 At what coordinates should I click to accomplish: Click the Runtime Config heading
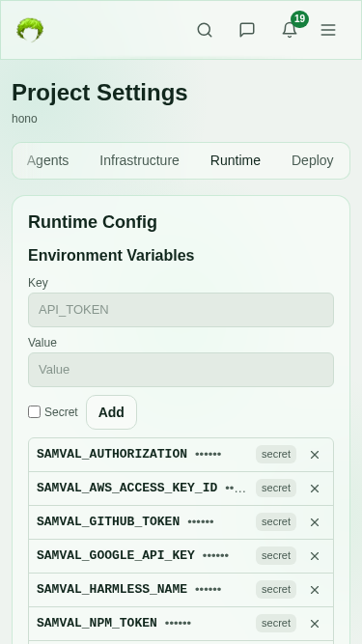tap(93, 222)
